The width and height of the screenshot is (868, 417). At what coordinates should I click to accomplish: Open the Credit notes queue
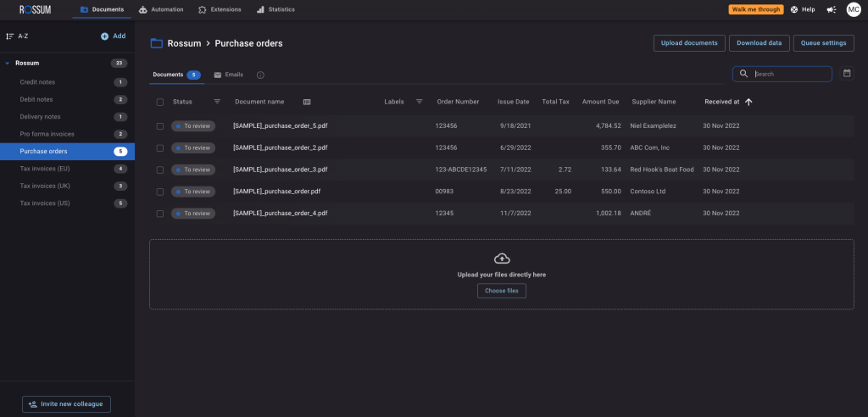coord(67,82)
